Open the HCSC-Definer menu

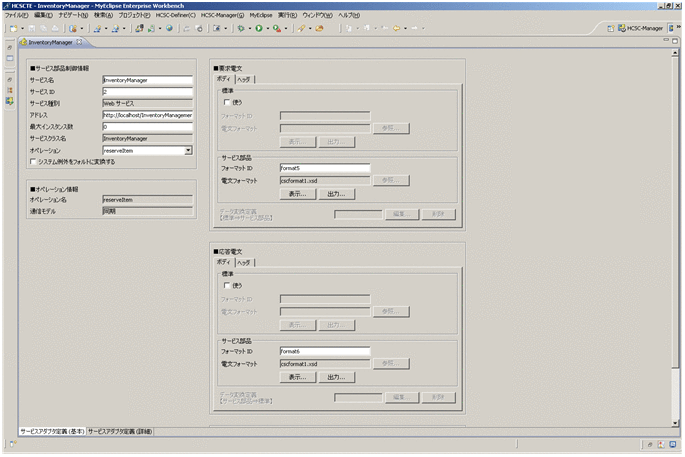(175, 16)
